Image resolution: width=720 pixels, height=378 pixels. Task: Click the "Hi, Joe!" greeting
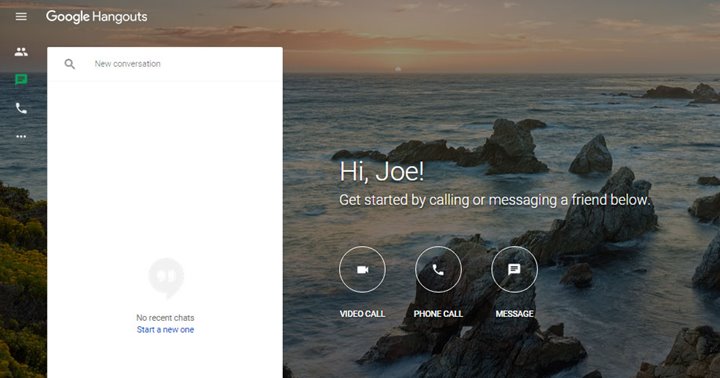(x=382, y=172)
